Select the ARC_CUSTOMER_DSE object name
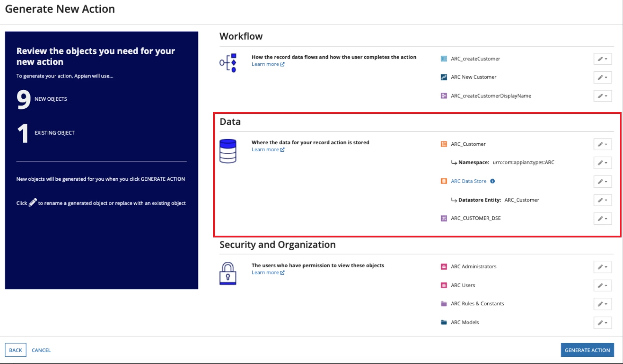Viewport: 623px width, 364px height. pos(476,218)
